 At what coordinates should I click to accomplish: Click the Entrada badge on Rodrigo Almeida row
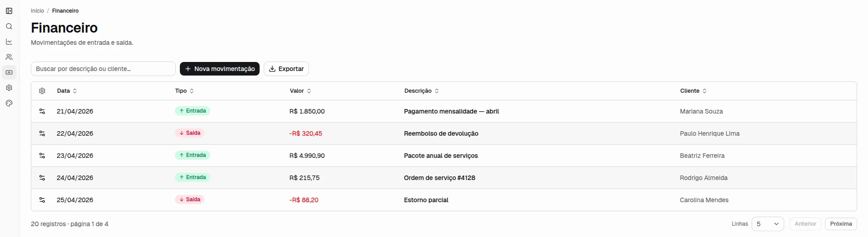tap(193, 177)
